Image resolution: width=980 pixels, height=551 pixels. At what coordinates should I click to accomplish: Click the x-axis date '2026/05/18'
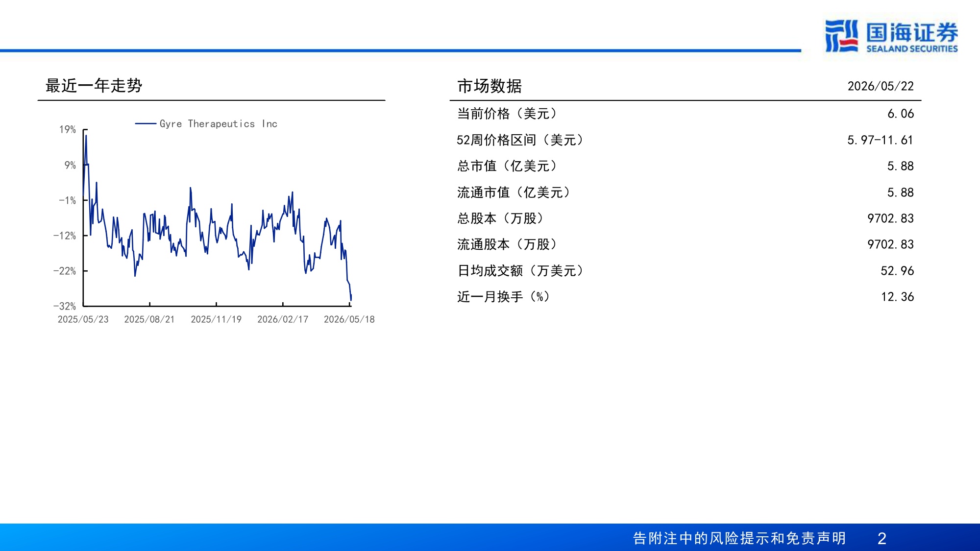coord(349,319)
